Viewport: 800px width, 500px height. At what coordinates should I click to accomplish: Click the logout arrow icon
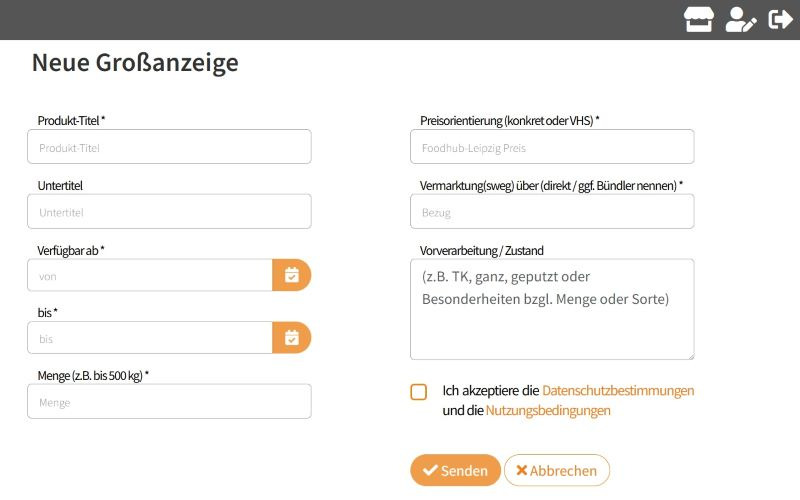coord(781,19)
